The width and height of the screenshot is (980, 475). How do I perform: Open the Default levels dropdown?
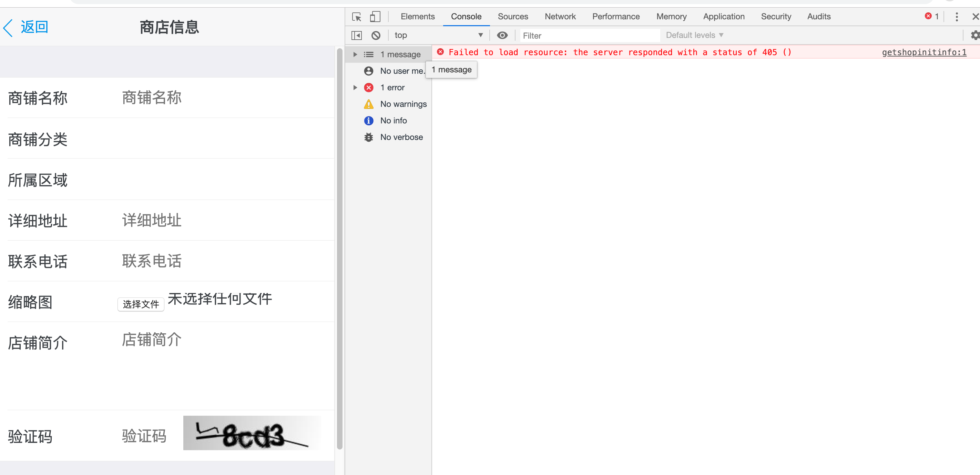click(695, 35)
